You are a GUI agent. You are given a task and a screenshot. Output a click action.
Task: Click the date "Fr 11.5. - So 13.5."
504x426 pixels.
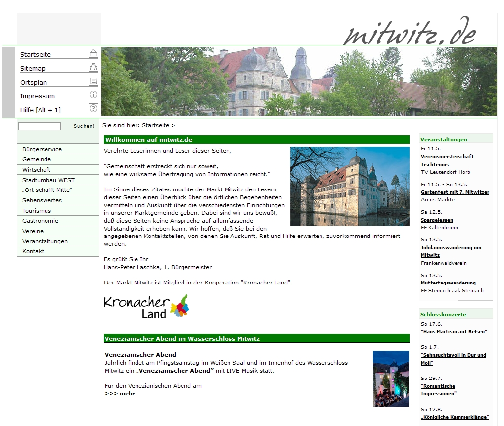(x=444, y=184)
